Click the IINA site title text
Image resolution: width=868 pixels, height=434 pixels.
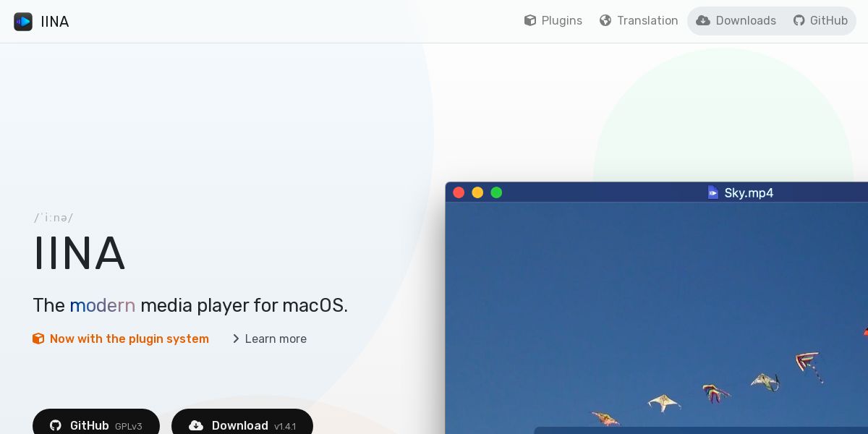55,22
